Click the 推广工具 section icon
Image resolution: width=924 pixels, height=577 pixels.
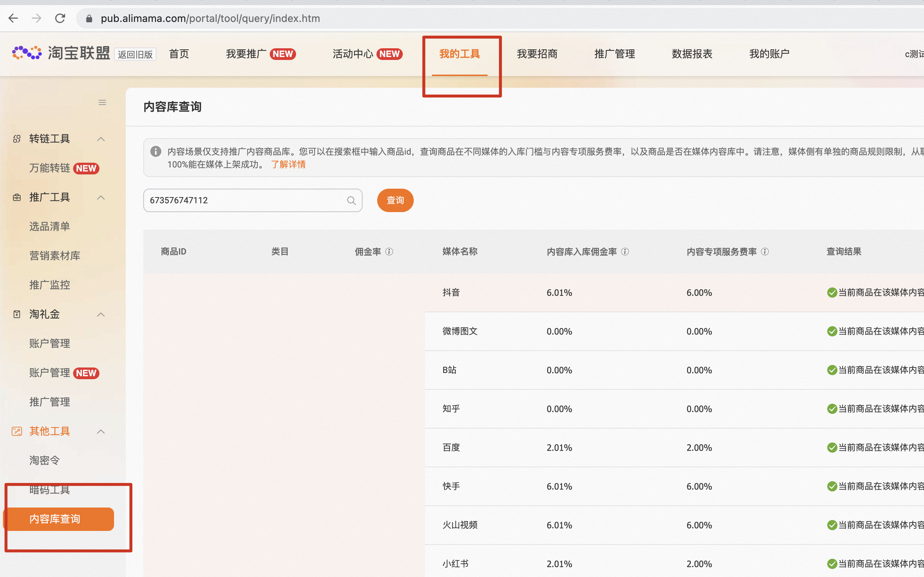coord(16,197)
